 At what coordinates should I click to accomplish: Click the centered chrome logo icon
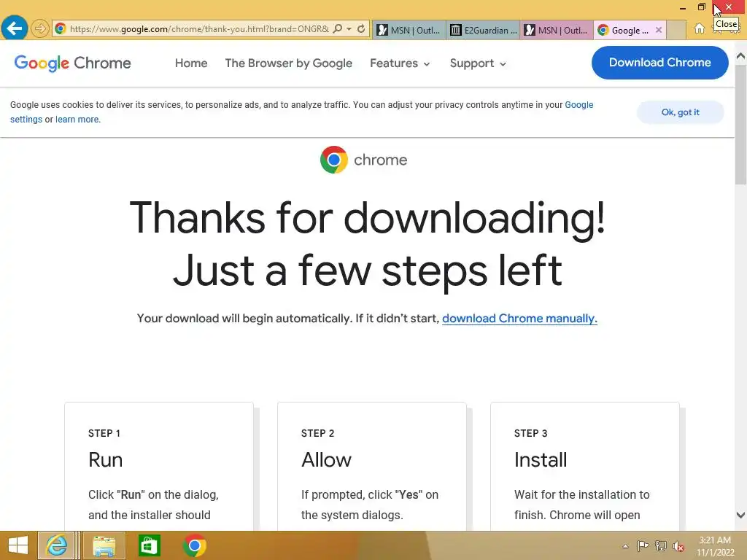tap(334, 160)
